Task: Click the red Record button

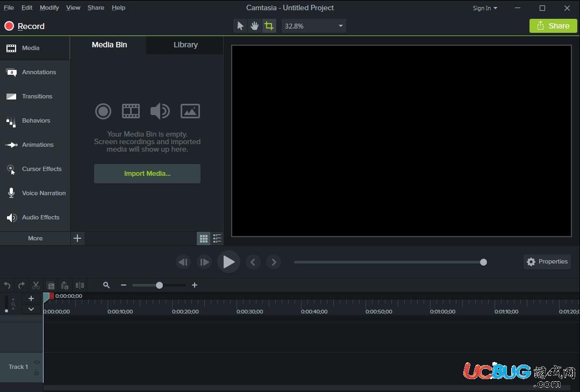Action: (24, 26)
